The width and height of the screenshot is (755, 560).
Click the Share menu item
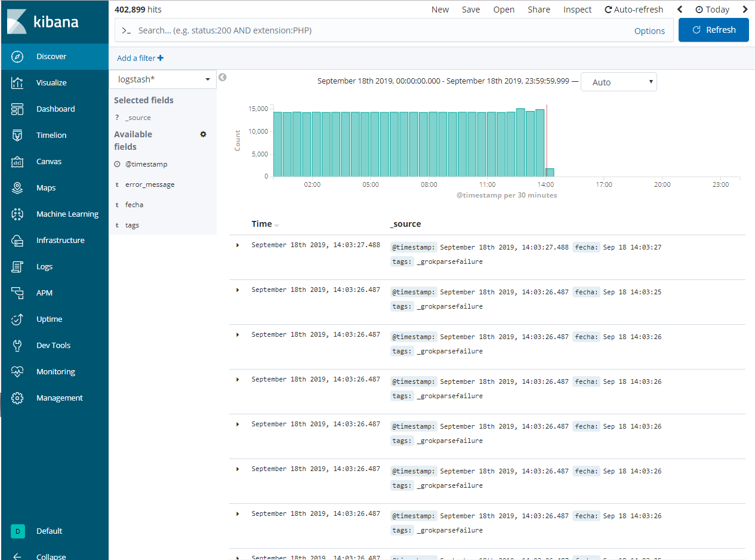point(538,10)
